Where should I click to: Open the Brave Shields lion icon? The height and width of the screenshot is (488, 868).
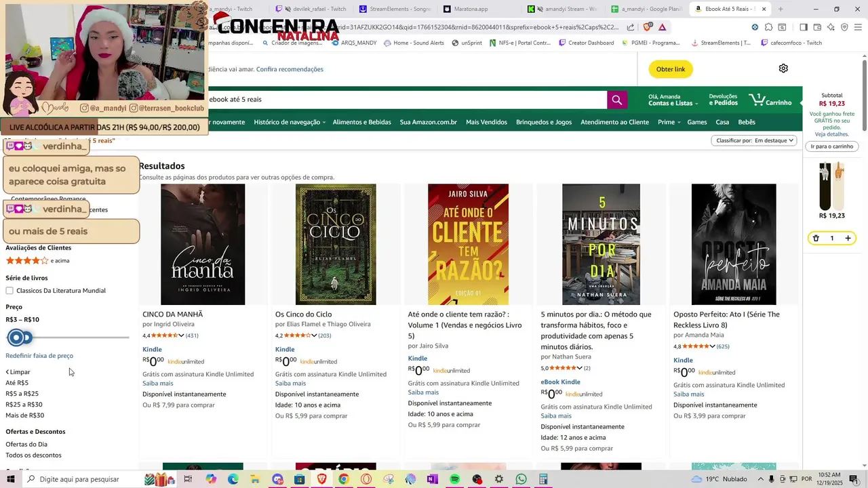647,27
